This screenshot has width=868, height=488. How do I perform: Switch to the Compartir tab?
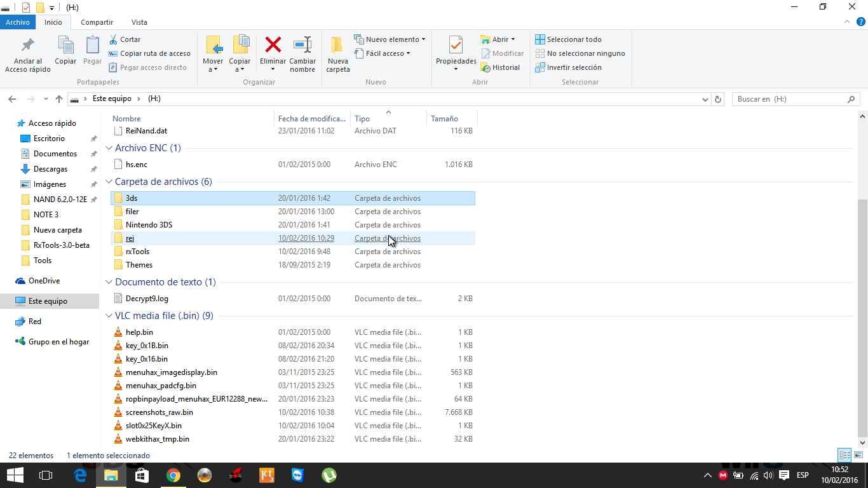tap(97, 22)
